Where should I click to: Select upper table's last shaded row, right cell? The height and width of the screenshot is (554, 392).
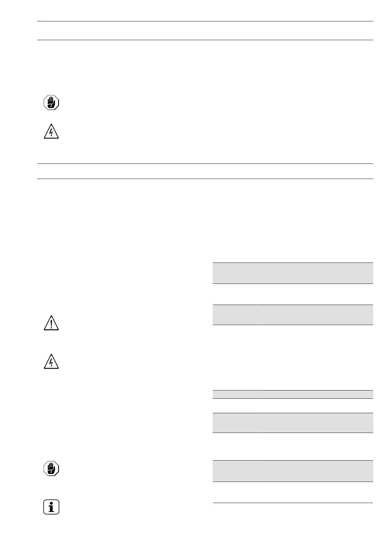pos(316,315)
